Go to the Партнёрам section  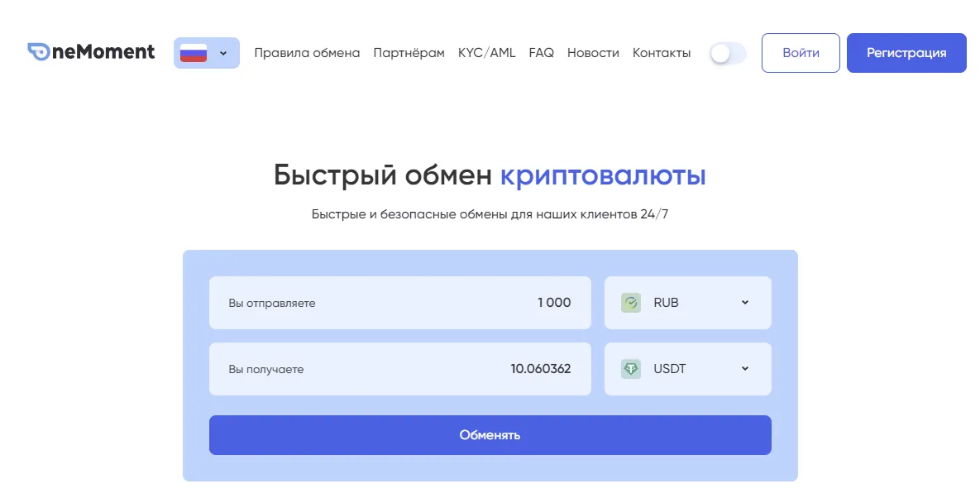(x=409, y=53)
